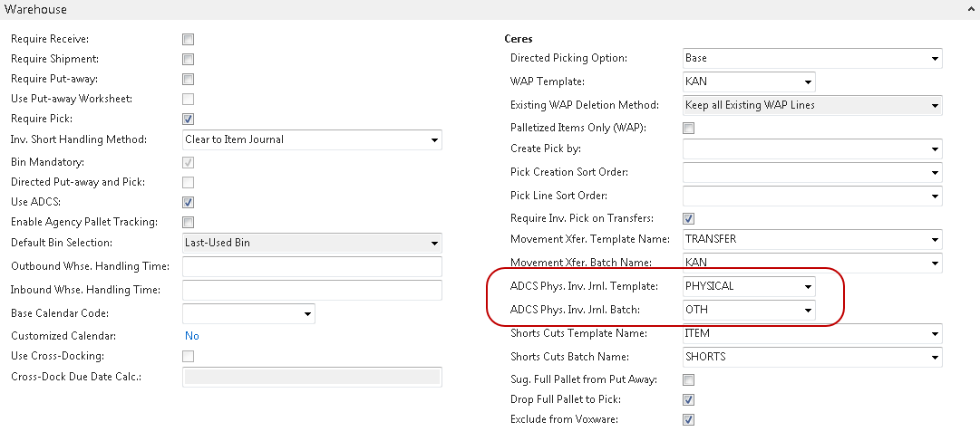The width and height of the screenshot is (980, 441).
Task: Collapse the Warehouse section header chevron
Action: (x=968, y=9)
